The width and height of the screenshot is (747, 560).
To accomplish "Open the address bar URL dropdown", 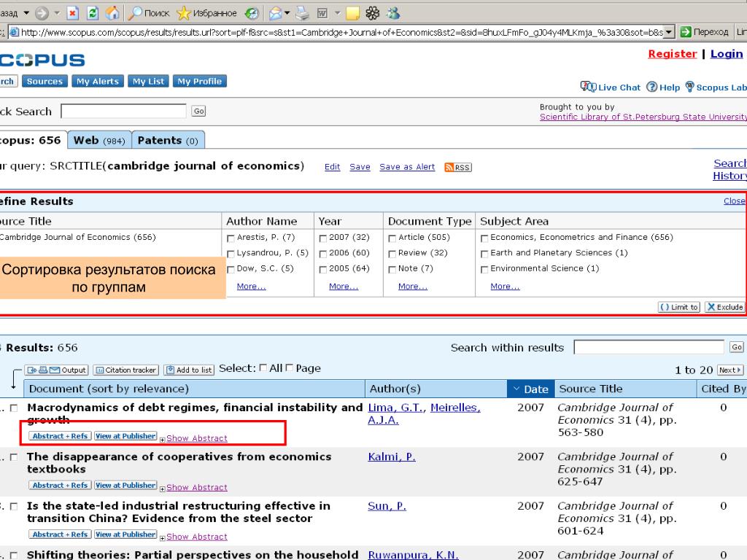I will point(669,32).
